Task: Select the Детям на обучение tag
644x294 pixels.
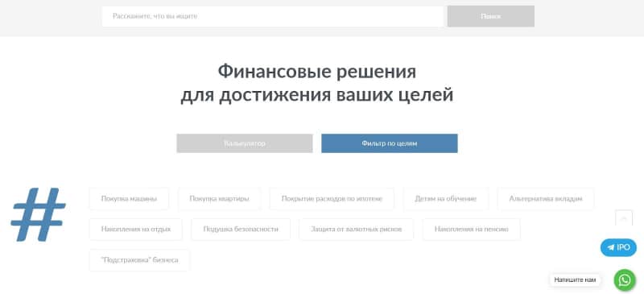Action: click(x=446, y=199)
